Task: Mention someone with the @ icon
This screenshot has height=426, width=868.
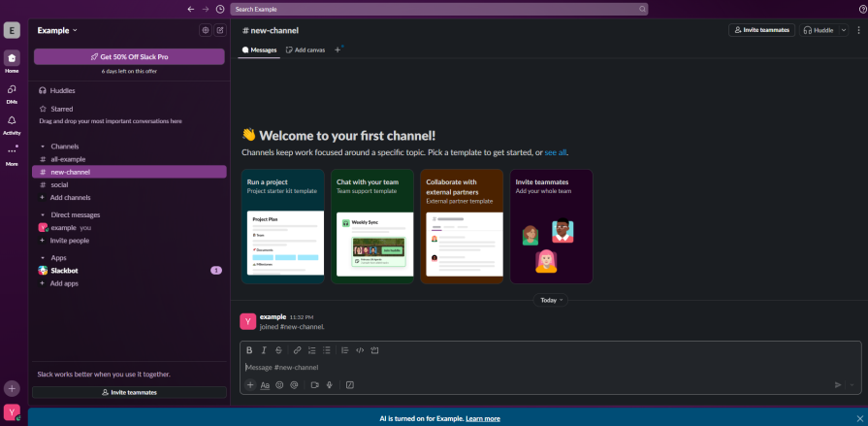Action: 294,385
